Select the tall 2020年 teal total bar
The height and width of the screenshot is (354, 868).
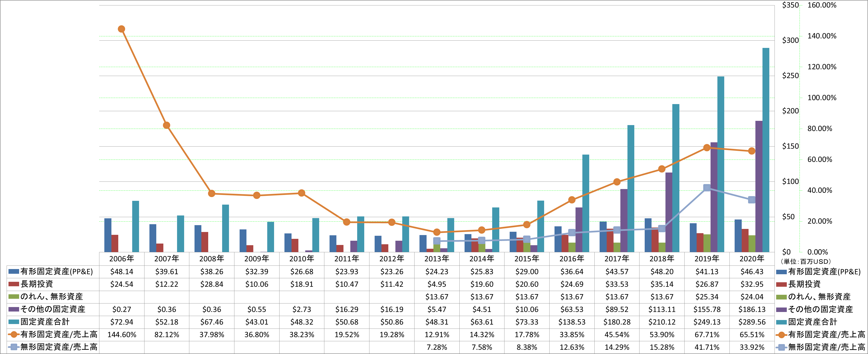[766, 150]
